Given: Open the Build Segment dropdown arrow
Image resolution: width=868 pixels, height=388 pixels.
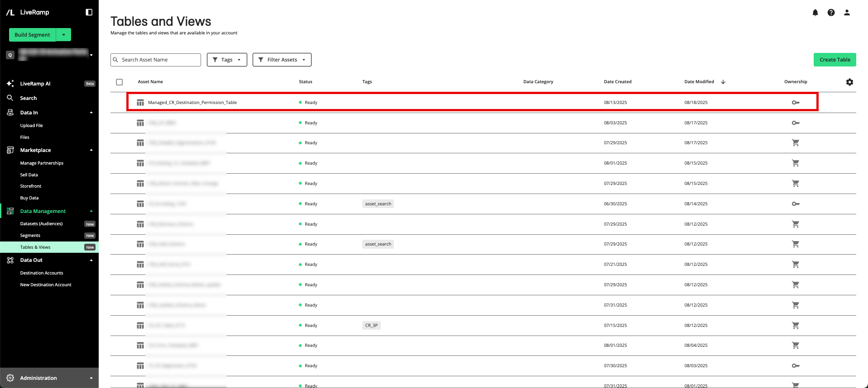Looking at the screenshot, I should [64, 35].
